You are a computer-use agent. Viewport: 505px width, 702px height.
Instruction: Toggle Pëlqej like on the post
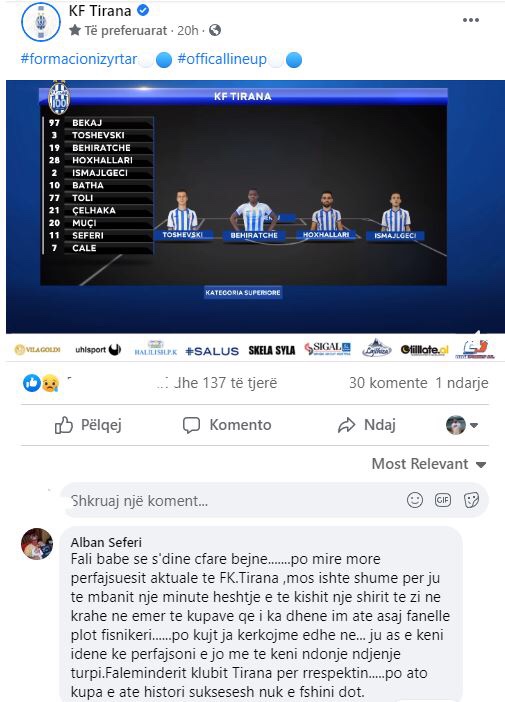[88, 425]
